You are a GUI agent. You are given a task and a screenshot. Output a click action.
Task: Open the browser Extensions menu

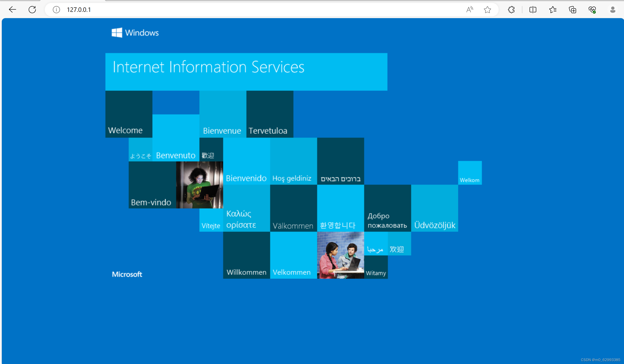(x=511, y=10)
